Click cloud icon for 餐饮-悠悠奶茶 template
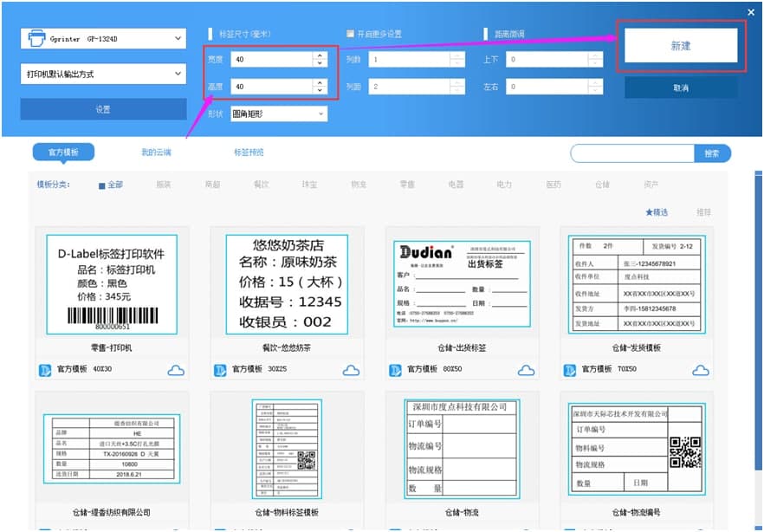The height and width of the screenshot is (532, 764). click(351, 370)
